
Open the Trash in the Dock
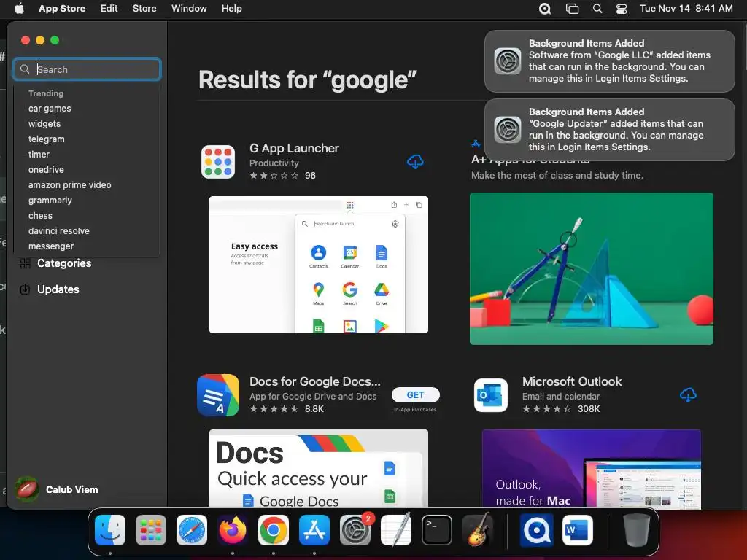click(x=636, y=530)
